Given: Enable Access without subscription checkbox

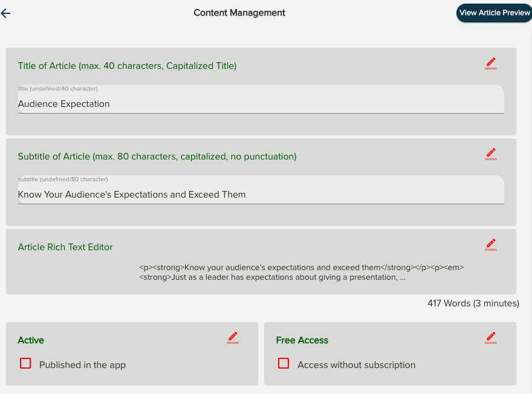Looking at the screenshot, I should [284, 363].
